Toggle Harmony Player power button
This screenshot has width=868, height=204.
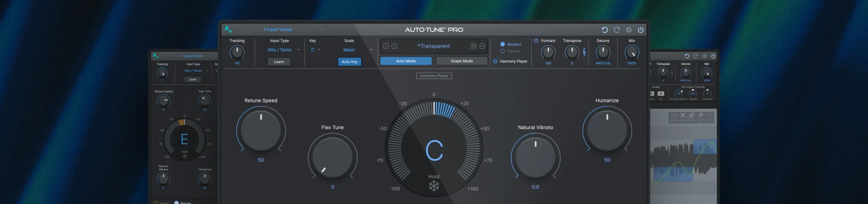pyautogui.click(x=495, y=61)
